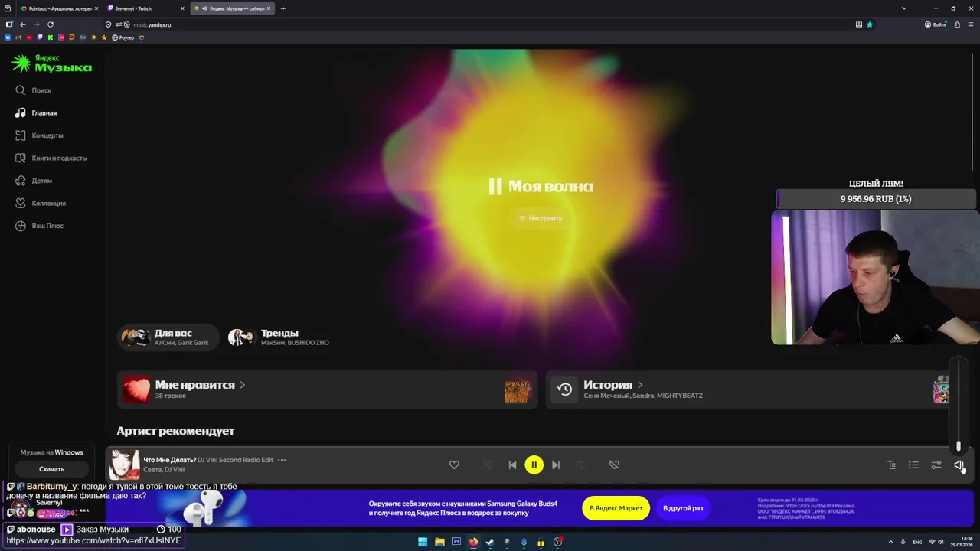This screenshot has height=551, width=980.
Task: Open Photoshop from the taskbar
Action: tap(456, 542)
